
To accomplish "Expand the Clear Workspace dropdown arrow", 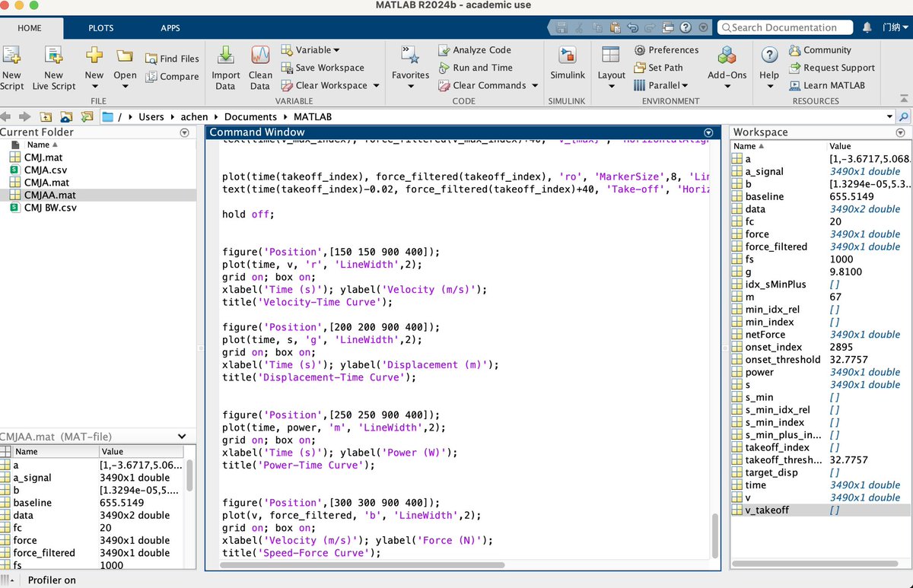I will pyautogui.click(x=376, y=86).
